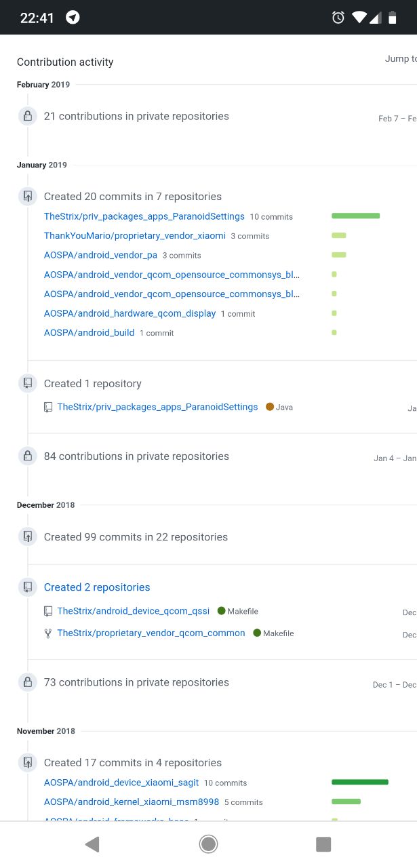
Task: Click book icon next to priv_packages_apps_ParanoidSettings repository
Action: coord(48,408)
